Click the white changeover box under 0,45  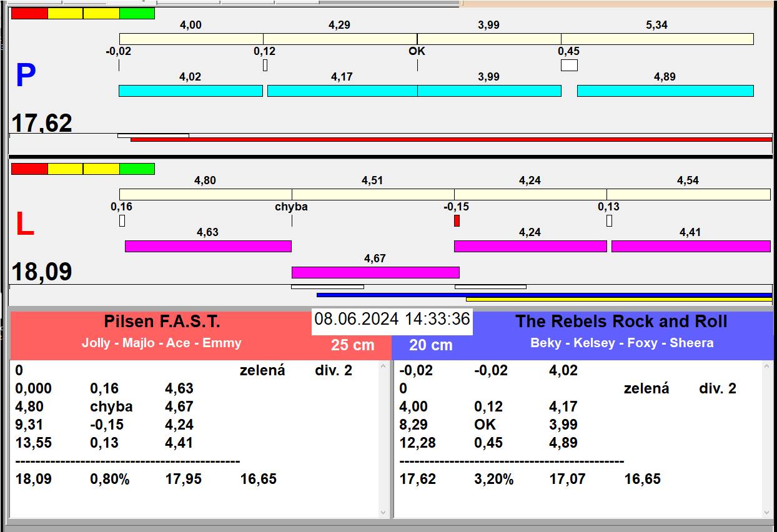(569, 65)
